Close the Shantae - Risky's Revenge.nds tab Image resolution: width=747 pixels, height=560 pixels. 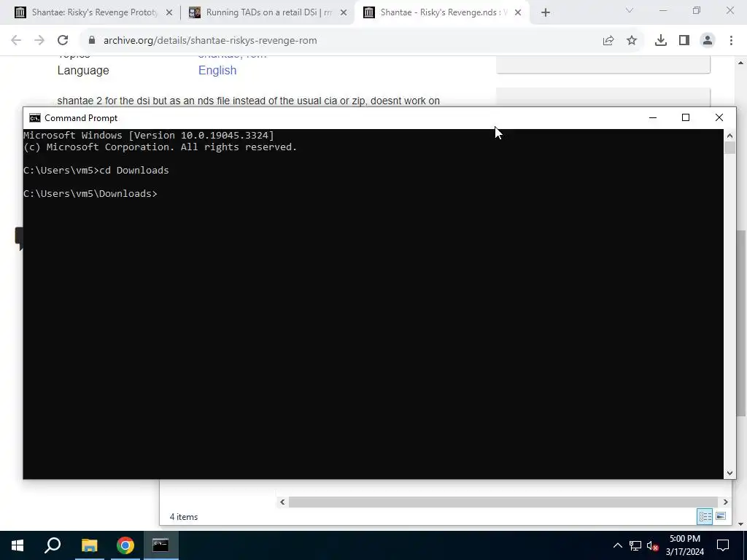coord(518,13)
